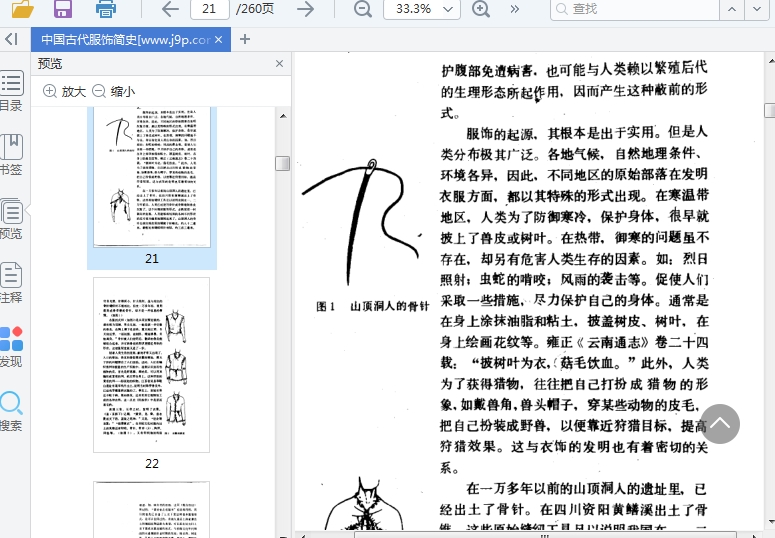This screenshot has height=538, width=775.
Task: Expand more toolbar options with the double chevron
Action: click(515, 9)
